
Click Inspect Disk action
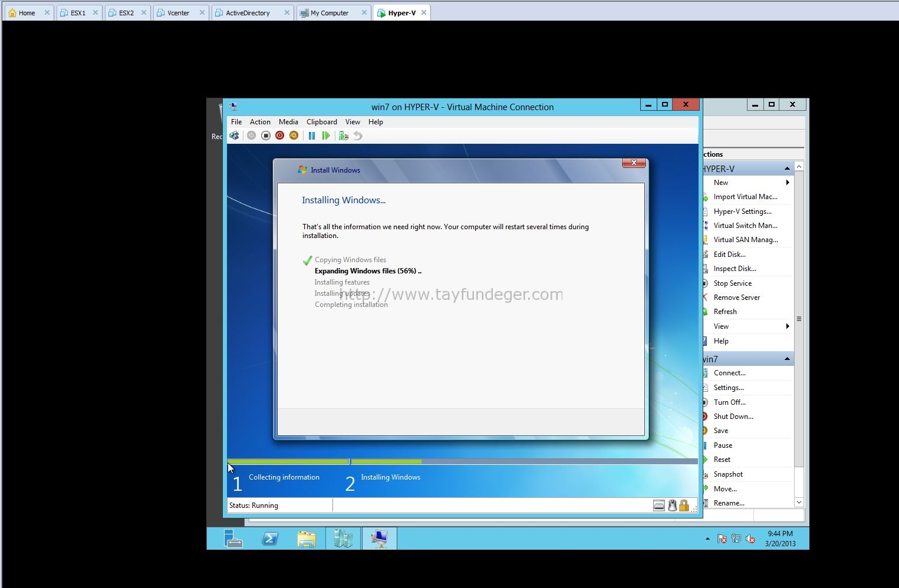click(735, 269)
